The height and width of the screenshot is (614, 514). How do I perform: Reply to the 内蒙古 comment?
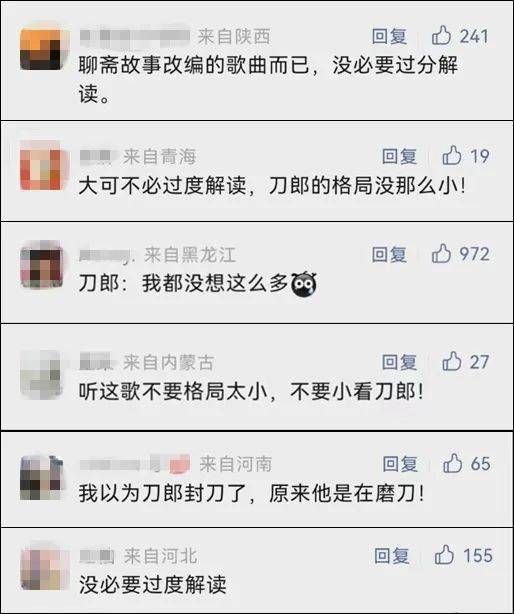coord(399,362)
